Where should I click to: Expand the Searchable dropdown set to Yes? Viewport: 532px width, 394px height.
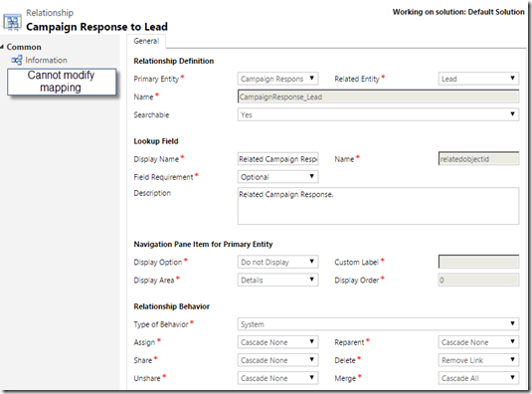coord(378,114)
